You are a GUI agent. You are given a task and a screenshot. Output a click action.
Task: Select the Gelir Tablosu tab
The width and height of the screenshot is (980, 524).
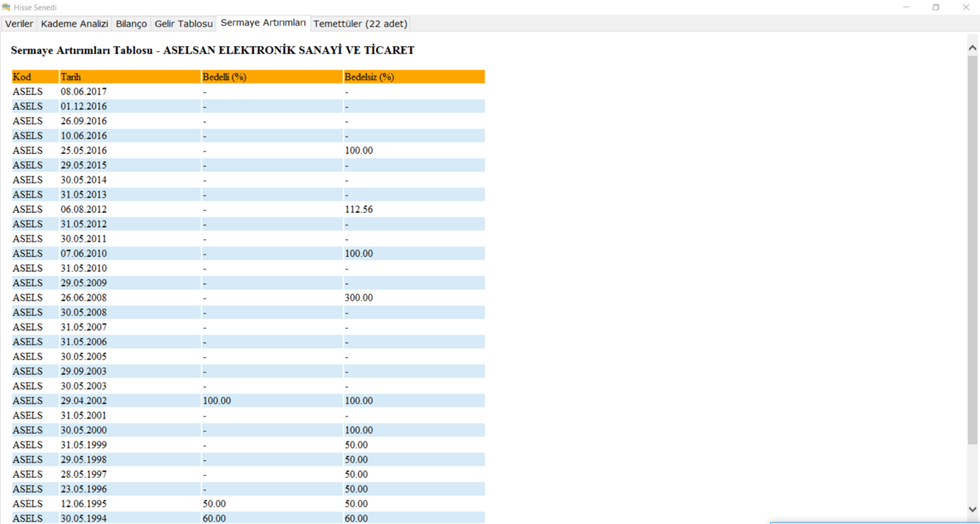coord(184,23)
